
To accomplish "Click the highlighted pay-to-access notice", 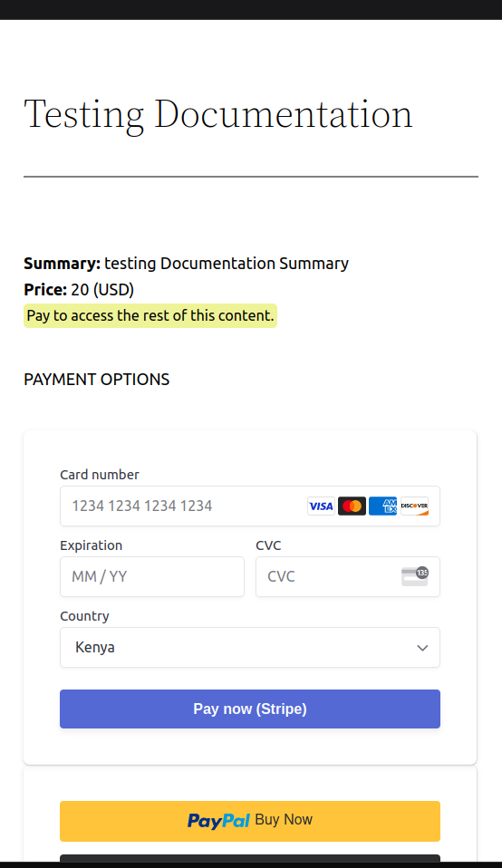I will (x=150, y=315).
